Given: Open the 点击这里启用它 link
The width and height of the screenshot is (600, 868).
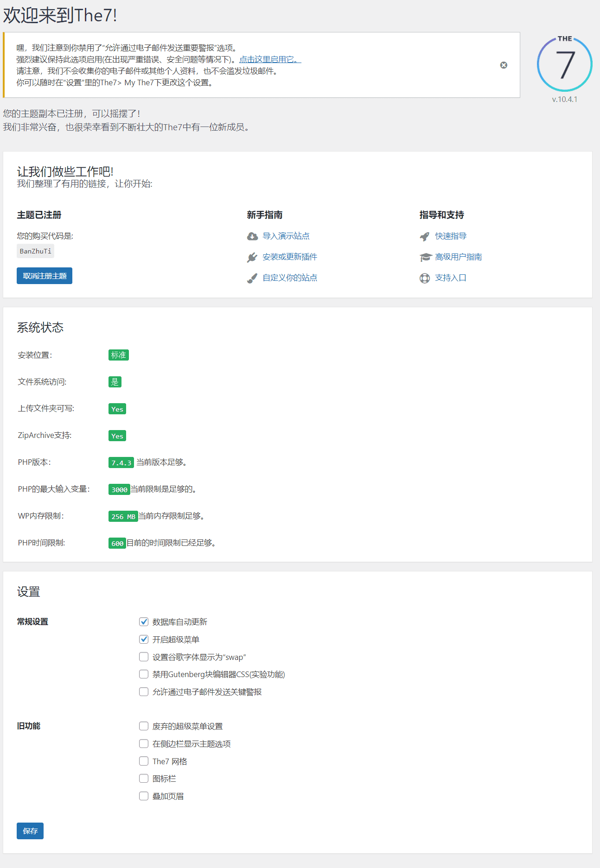Looking at the screenshot, I should [x=270, y=59].
